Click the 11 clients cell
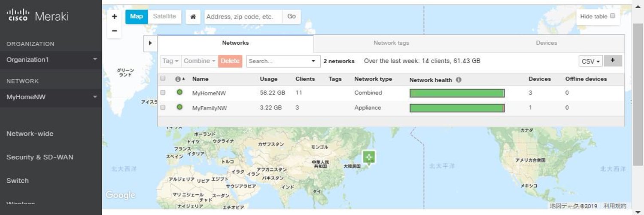 click(x=299, y=93)
